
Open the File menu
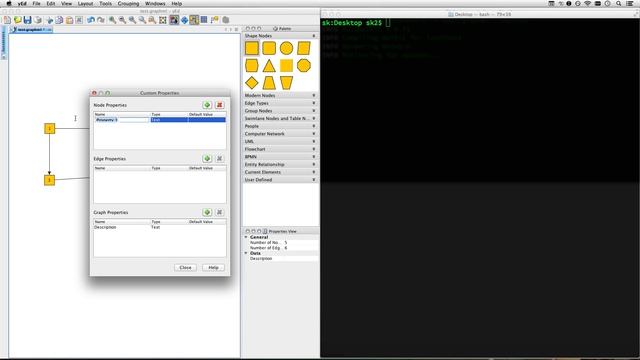36,3
